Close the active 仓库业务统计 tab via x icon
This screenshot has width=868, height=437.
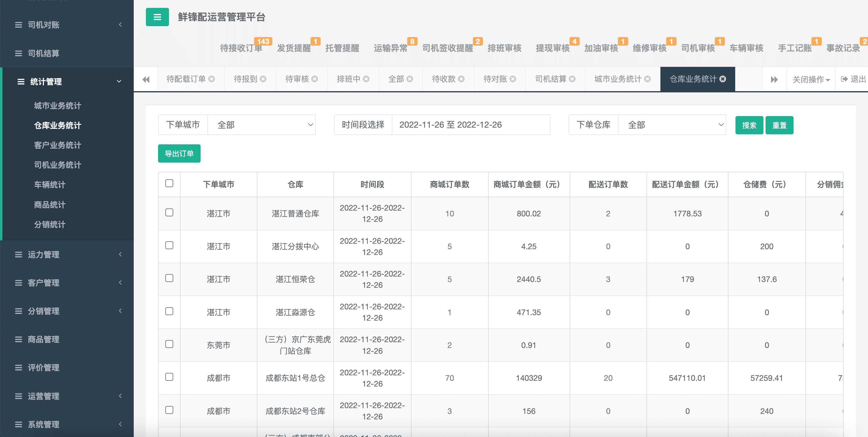(x=722, y=79)
